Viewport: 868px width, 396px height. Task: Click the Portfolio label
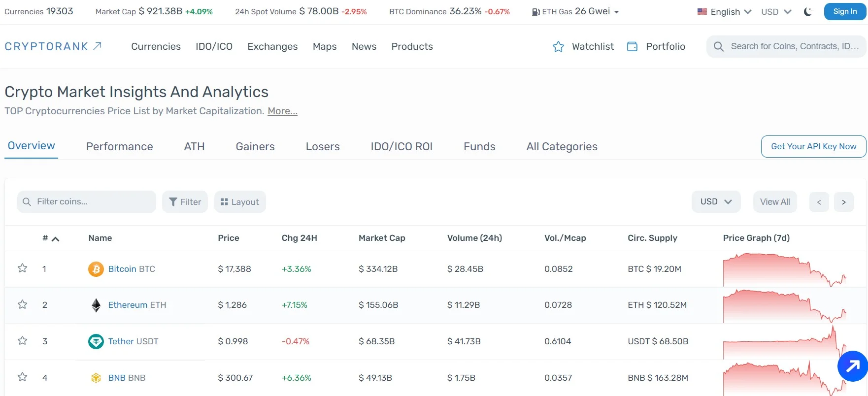(x=666, y=46)
